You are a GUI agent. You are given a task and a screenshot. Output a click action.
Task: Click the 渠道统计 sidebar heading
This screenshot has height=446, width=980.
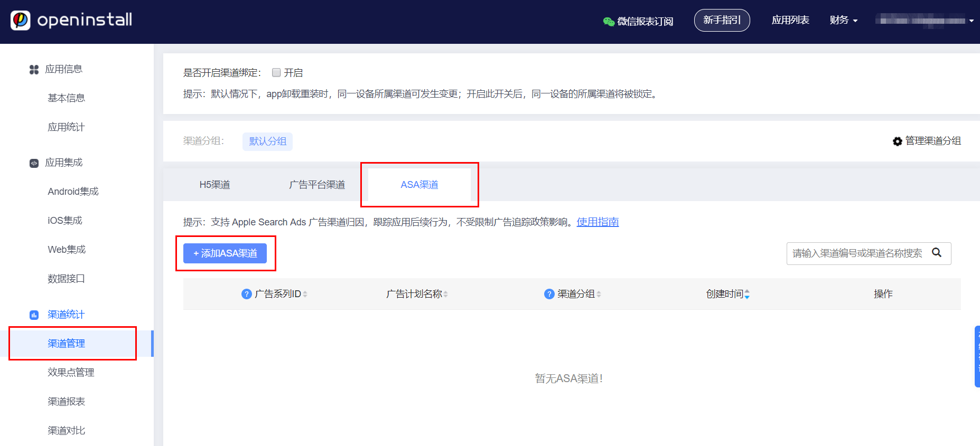pos(66,315)
